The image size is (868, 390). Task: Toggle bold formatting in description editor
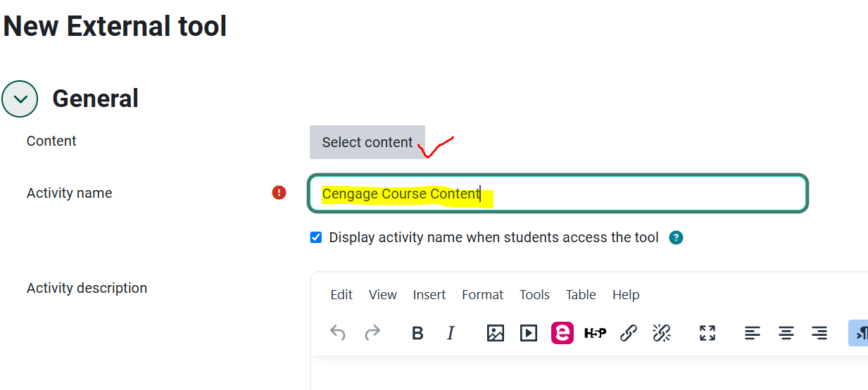point(417,333)
